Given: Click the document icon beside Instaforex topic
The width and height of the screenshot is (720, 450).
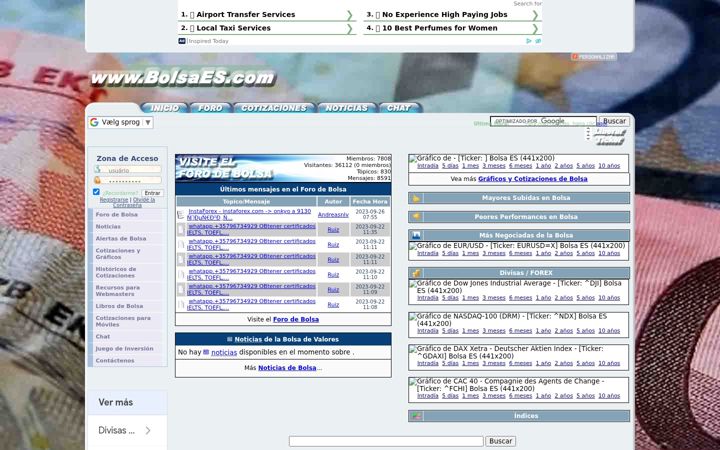Looking at the screenshot, I should coord(181,214).
